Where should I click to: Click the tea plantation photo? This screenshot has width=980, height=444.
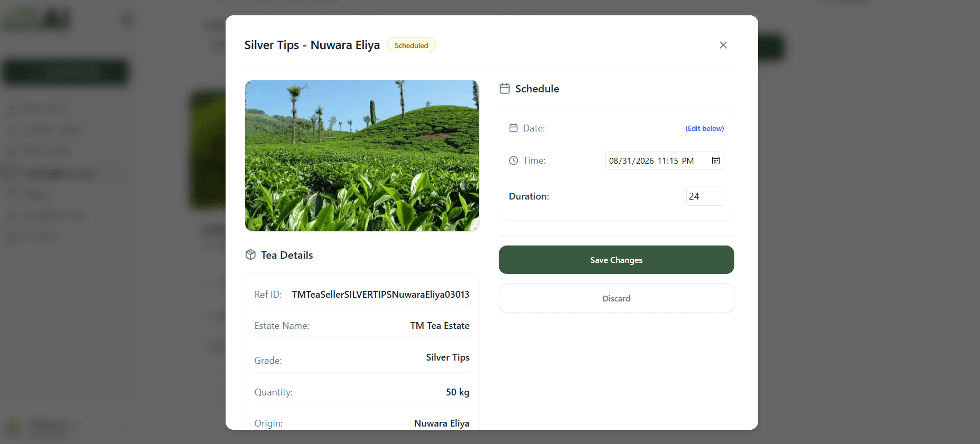(362, 156)
